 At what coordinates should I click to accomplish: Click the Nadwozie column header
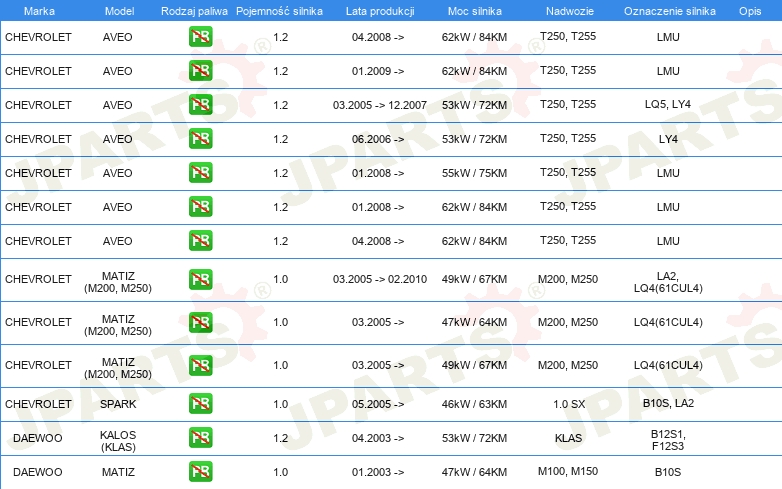click(x=570, y=11)
